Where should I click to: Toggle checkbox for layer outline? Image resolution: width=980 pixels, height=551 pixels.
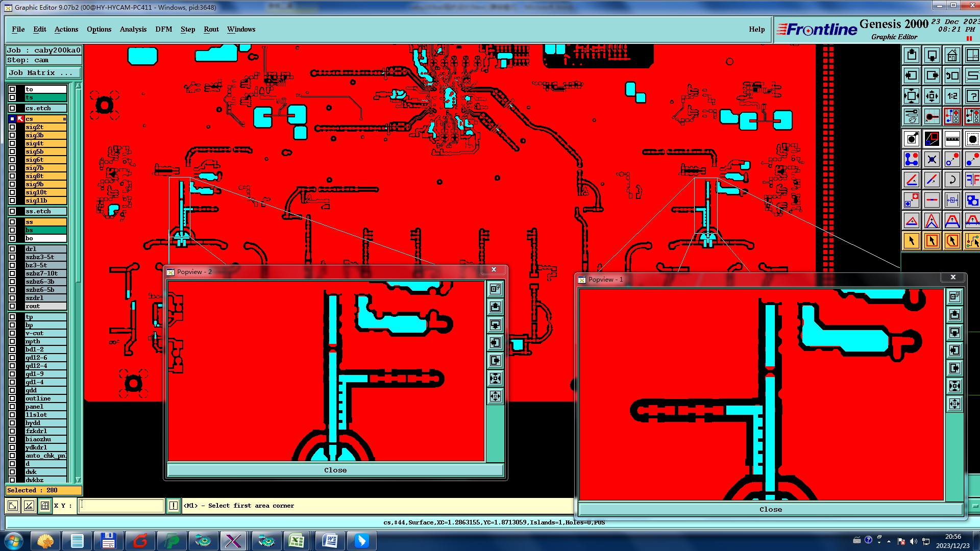pyautogui.click(x=12, y=398)
